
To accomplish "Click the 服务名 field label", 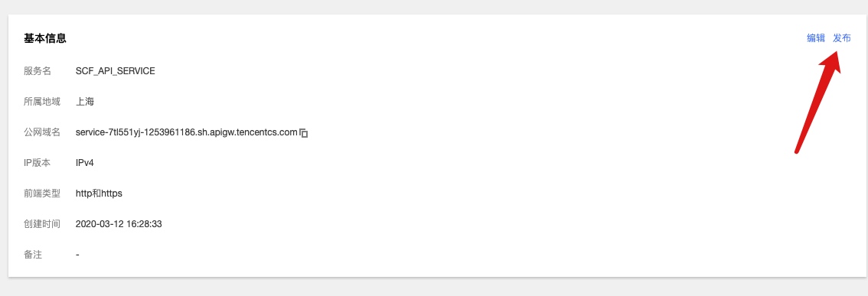I will click(38, 71).
